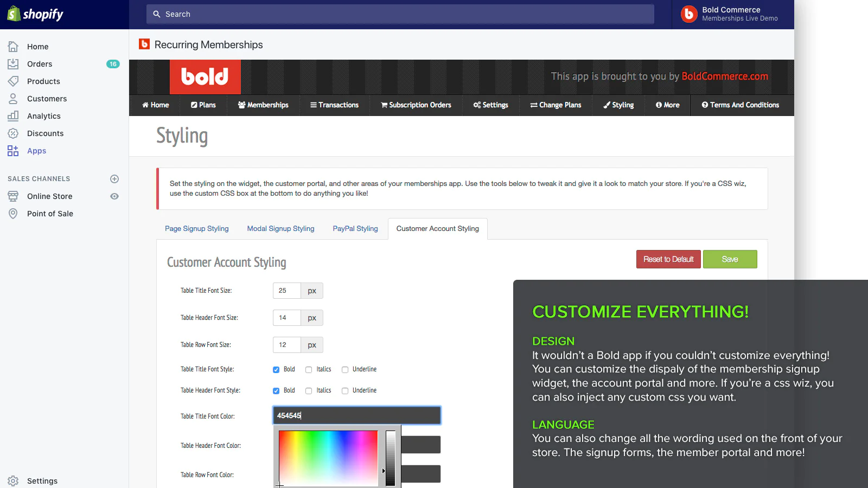
Task: Uncheck Bold for Table Title Font Style
Action: coord(276,370)
